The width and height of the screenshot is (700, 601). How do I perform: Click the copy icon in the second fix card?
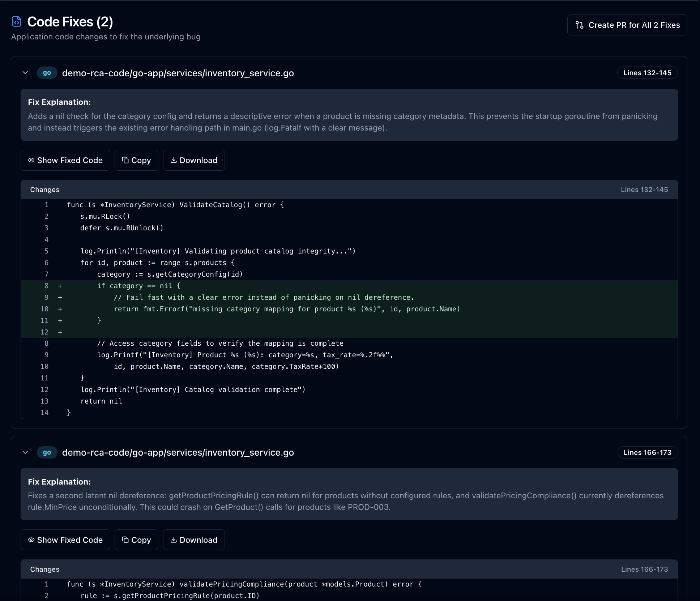pos(125,540)
